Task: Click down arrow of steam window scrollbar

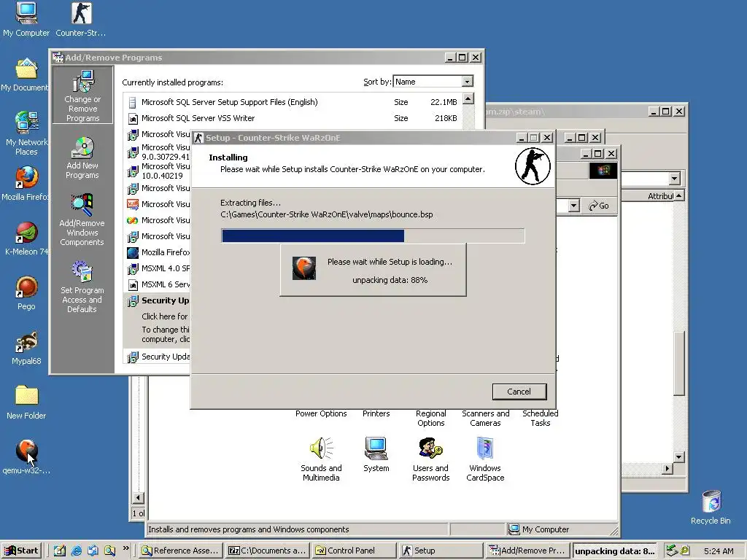Action: click(679, 457)
